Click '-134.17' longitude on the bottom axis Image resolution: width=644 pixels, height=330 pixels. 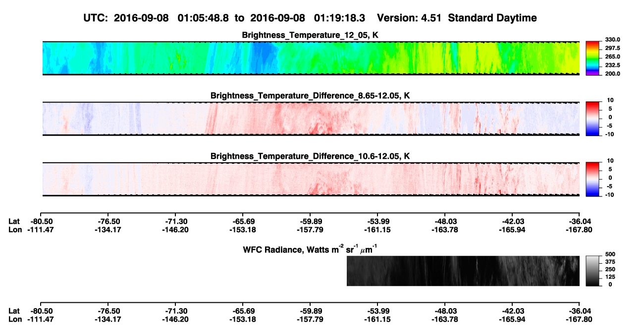point(107,319)
